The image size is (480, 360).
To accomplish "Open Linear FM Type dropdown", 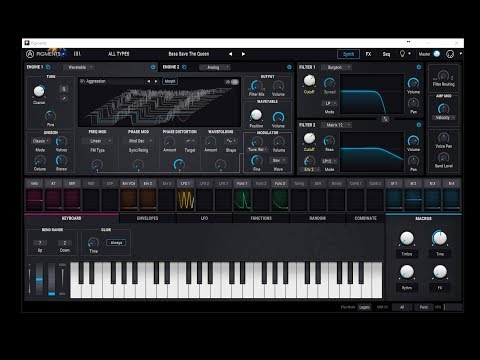I will [x=97, y=141].
